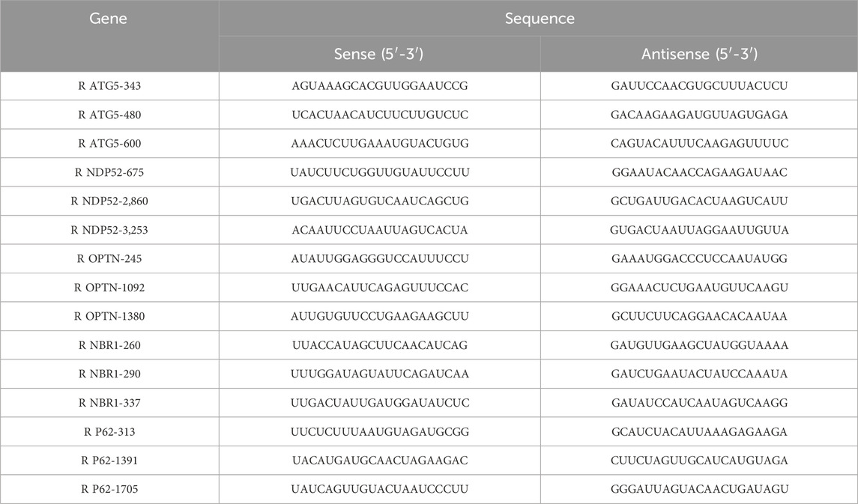Click antisense sequence GAUCUGAAUACUAUCCAAAUA
The height and width of the screenshot is (504, 858).
pyautogui.click(x=698, y=374)
